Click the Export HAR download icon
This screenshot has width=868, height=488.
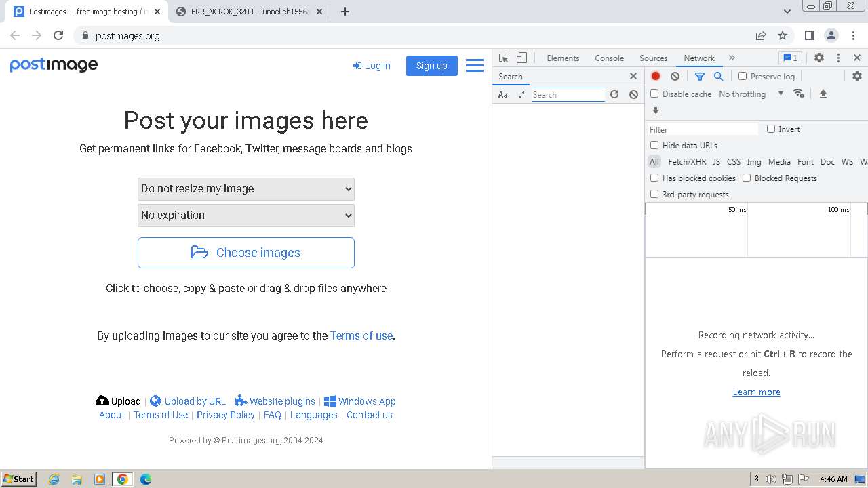click(656, 111)
